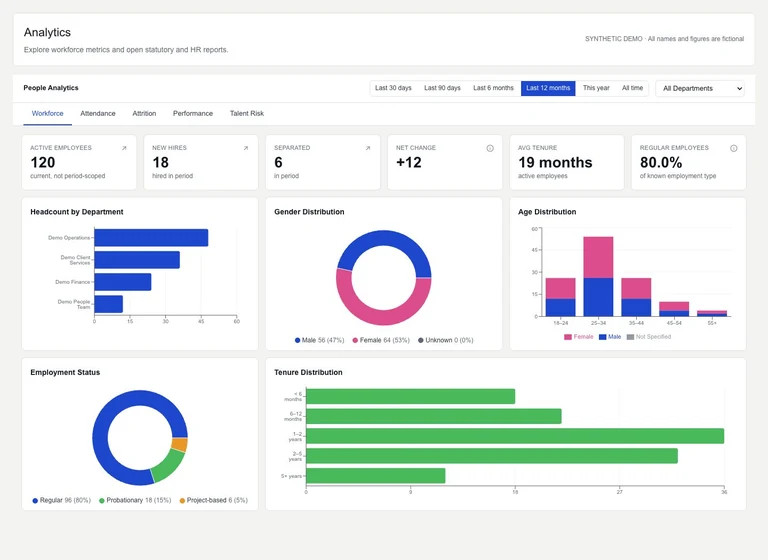Toggle Probationary legend in Employment Status
The height and width of the screenshot is (560, 768).
pyautogui.click(x=135, y=500)
